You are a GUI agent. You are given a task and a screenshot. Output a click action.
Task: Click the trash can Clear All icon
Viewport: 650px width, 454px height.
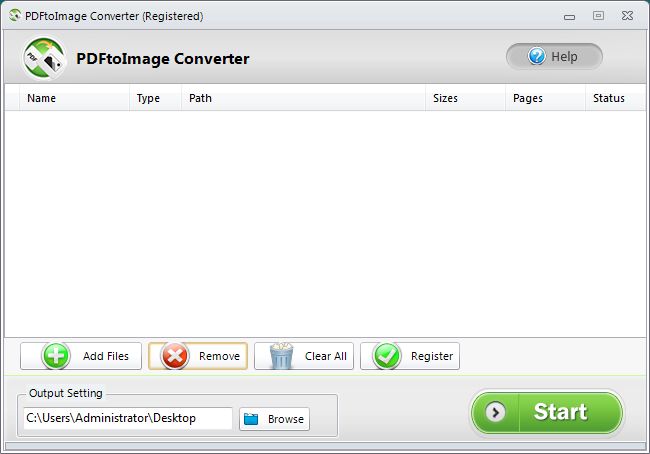pos(281,356)
